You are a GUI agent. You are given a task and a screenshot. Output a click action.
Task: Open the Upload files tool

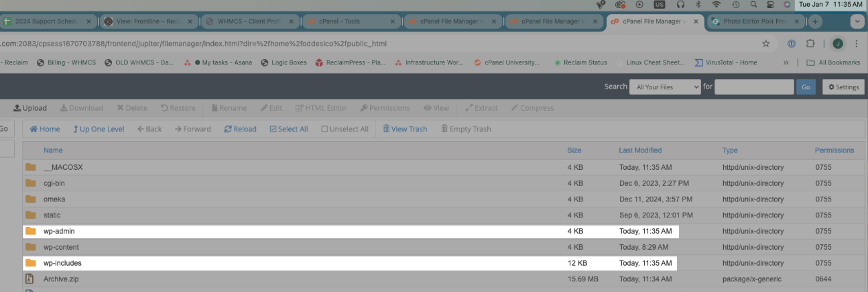(x=30, y=108)
